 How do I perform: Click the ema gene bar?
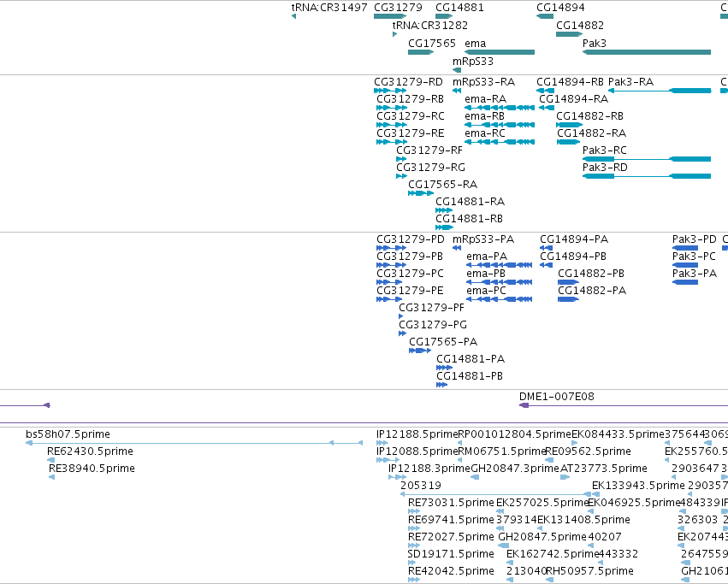tap(500, 52)
